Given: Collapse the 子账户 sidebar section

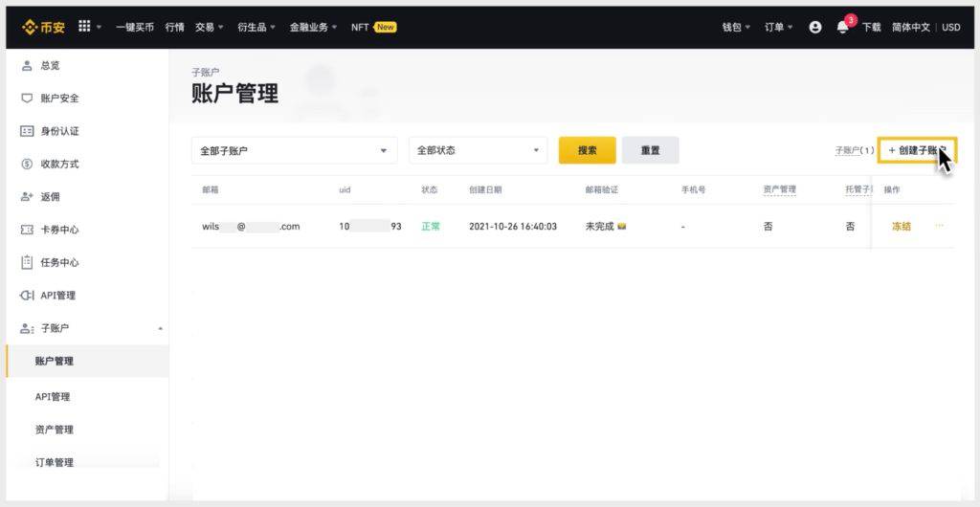Looking at the screenshot, I should tap(161, 328).
